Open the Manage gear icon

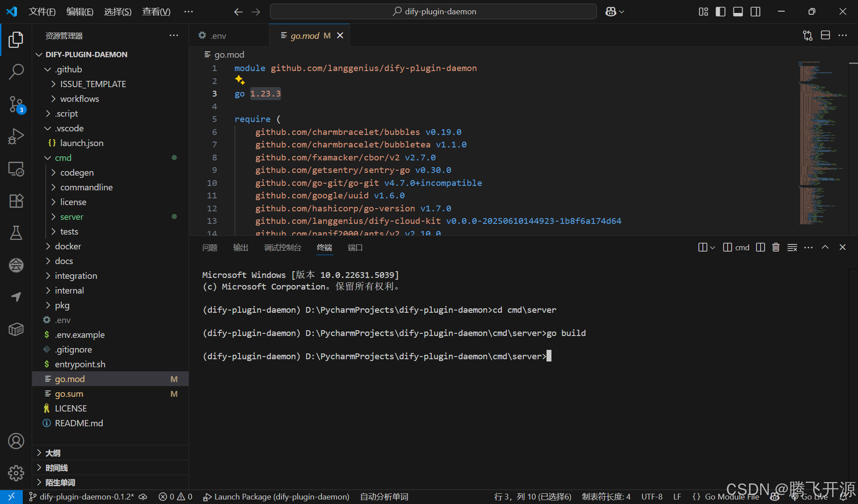click(16, 473)
